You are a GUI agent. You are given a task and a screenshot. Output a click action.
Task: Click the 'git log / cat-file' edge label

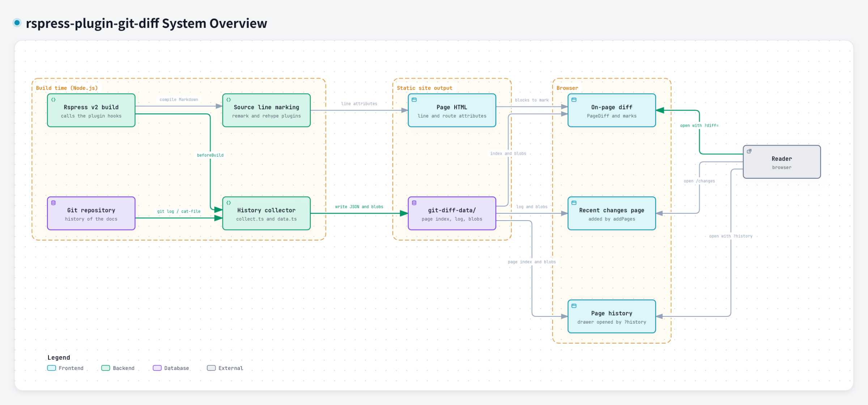[x=179, y=211]
